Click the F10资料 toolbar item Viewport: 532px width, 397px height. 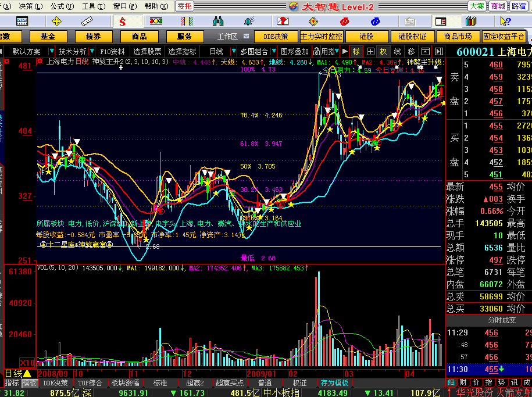click(112, 52)
